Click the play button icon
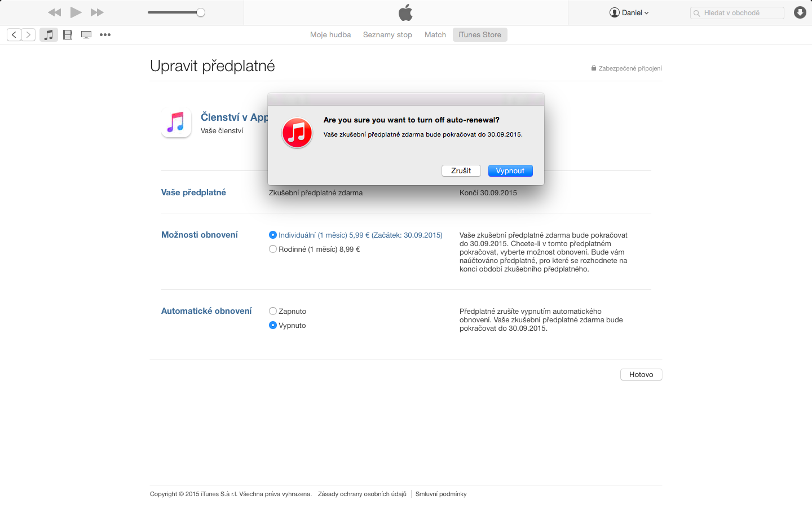The image size is (812, 508). coord(76,12)
